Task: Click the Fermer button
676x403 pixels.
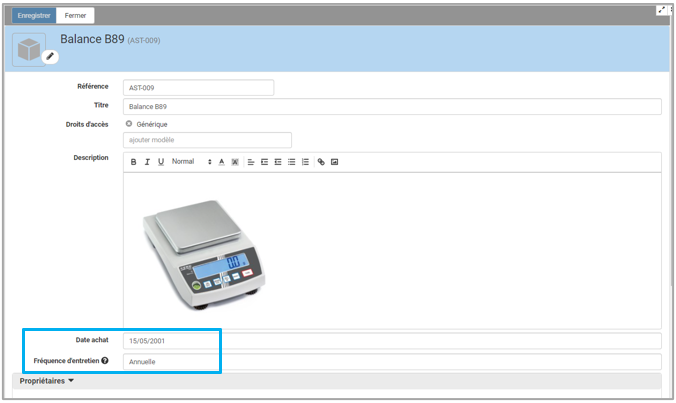Action: coord(76,16)
